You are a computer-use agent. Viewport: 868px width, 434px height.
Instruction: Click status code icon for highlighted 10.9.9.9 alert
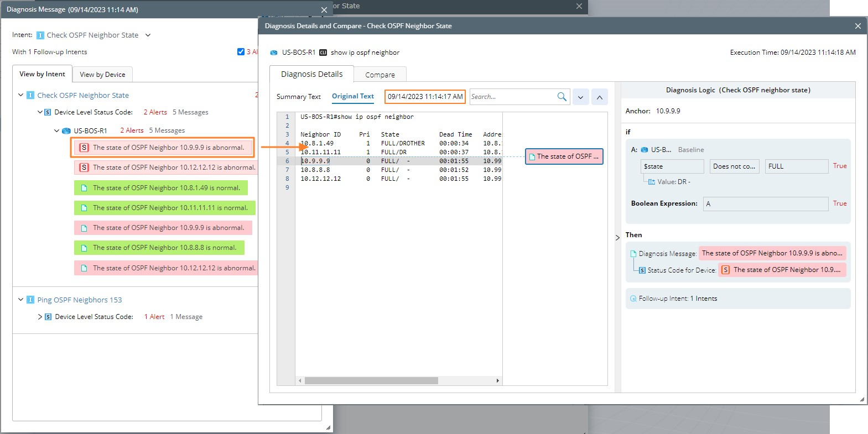[x=84, y=148]
